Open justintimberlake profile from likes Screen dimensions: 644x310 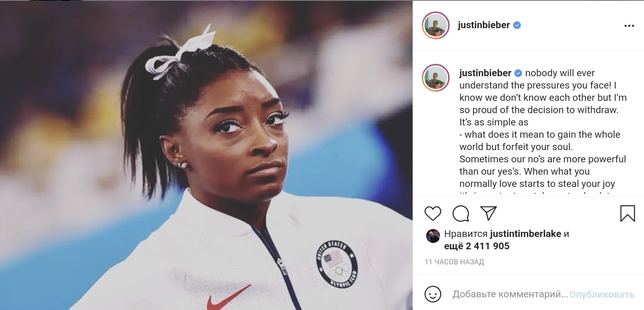click(x=526, y=234)
